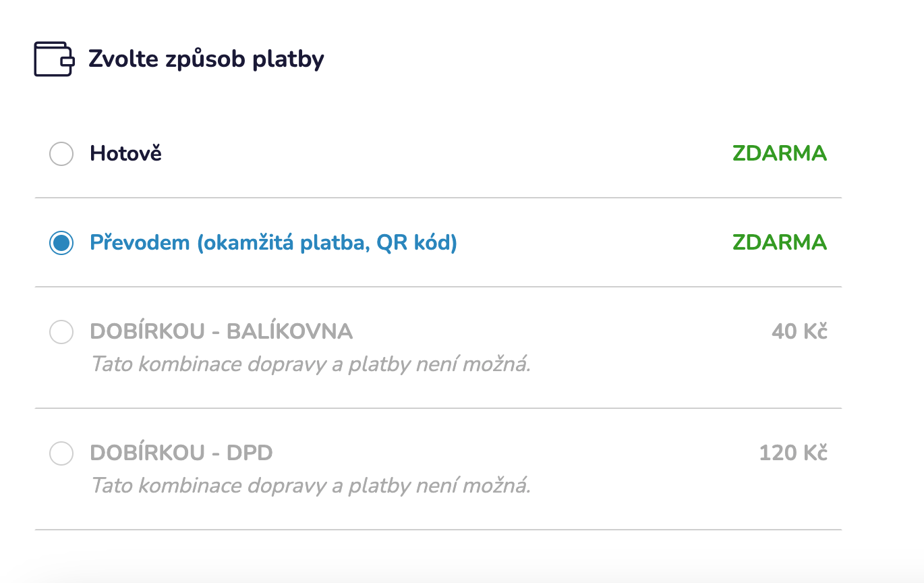Click the wallet icon beside the heading

point(53,59)
